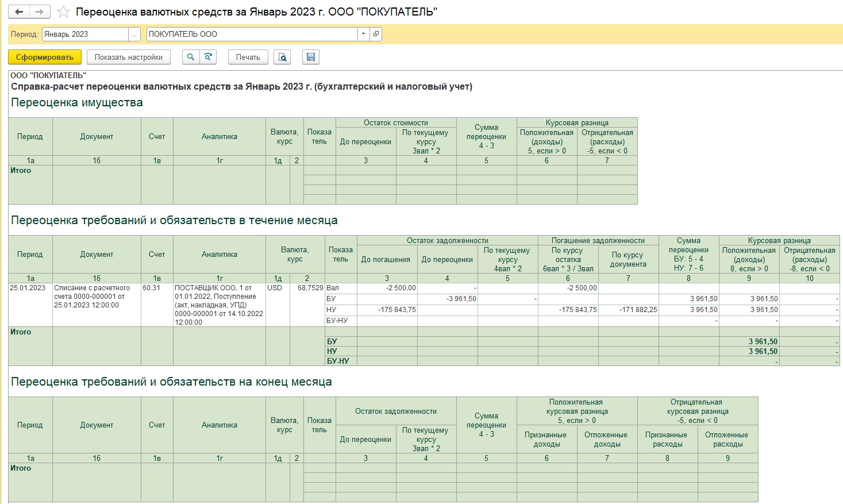Go forward with the right arrow button
The height and width of the screenshot is (504, 843).
click(40, 11)
